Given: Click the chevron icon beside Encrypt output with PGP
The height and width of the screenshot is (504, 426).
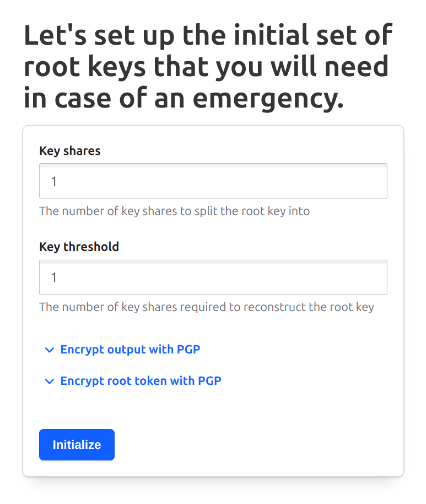Looking at the screenshot, I should (49, 350).
